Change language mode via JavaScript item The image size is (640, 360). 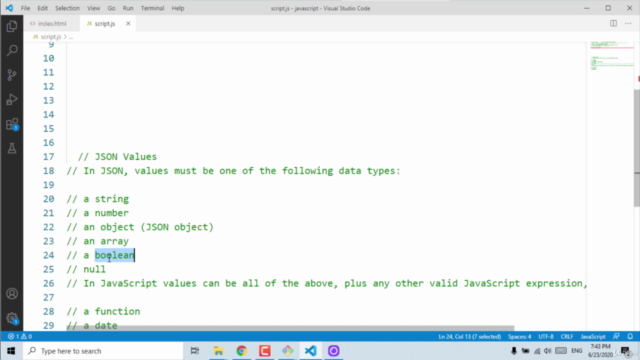[593, 337]
